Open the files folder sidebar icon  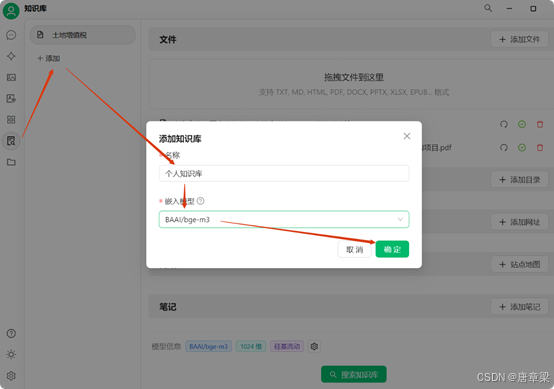[11, 162]
